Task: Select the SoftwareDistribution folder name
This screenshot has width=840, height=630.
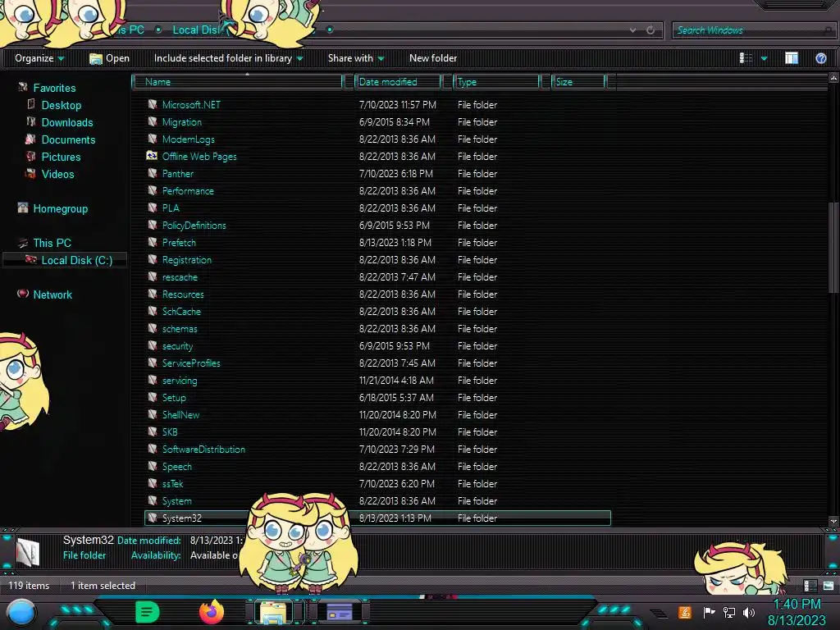Action: coord(203,449)
